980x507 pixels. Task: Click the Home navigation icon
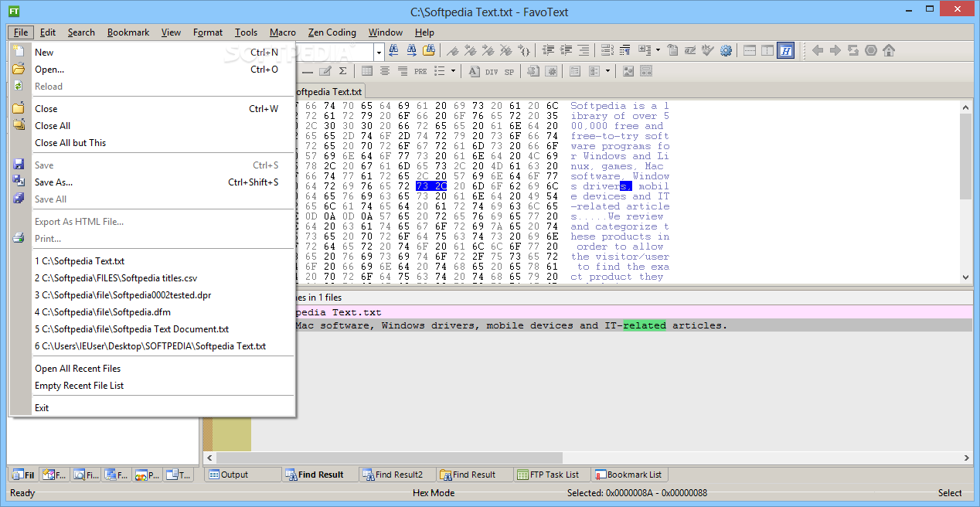click(889, 50)
